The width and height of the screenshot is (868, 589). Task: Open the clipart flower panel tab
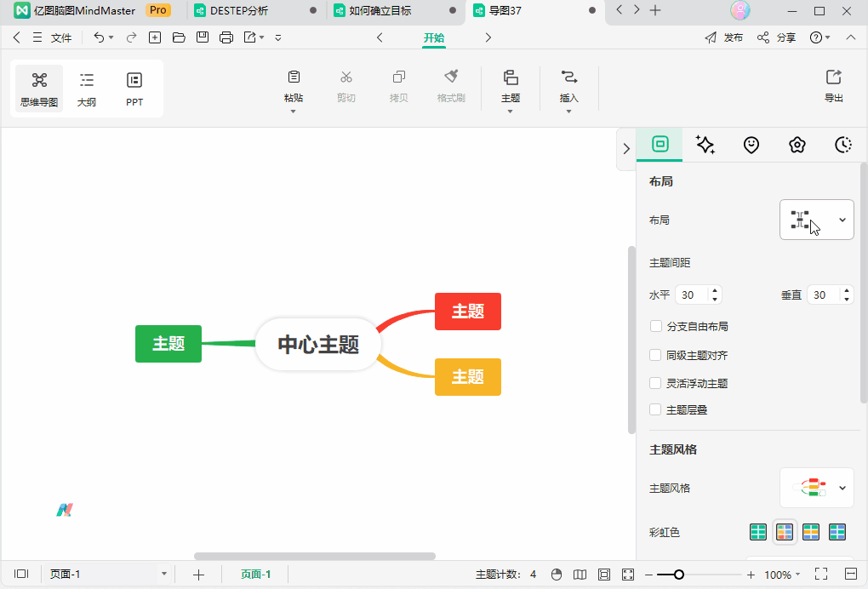coord(797,145)
